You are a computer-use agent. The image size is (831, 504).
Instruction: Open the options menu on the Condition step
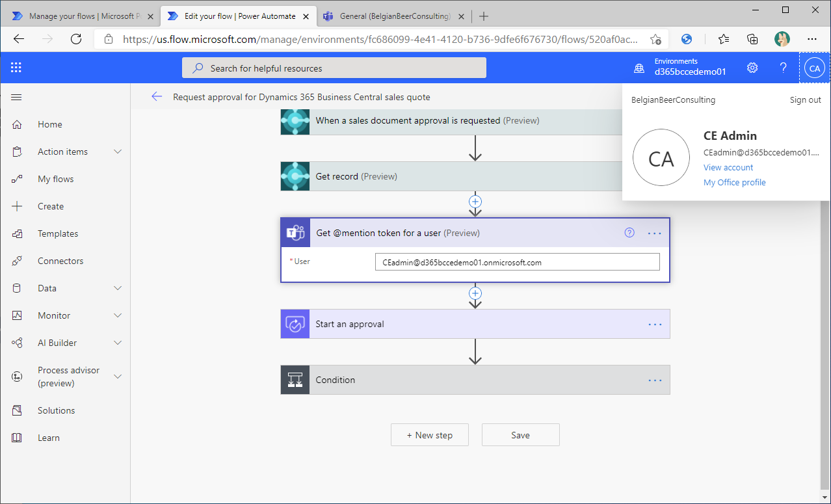tap(655, 380)
